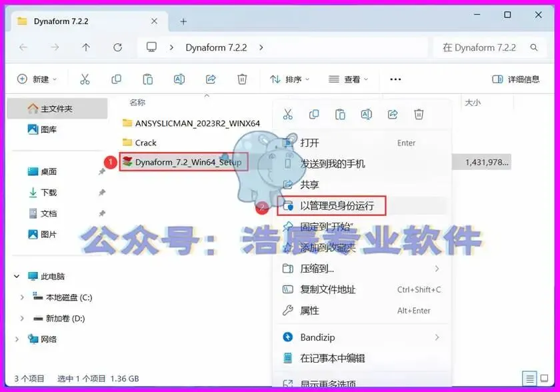Click the Cut icon in the Explorer toolbar

(85, 79)
